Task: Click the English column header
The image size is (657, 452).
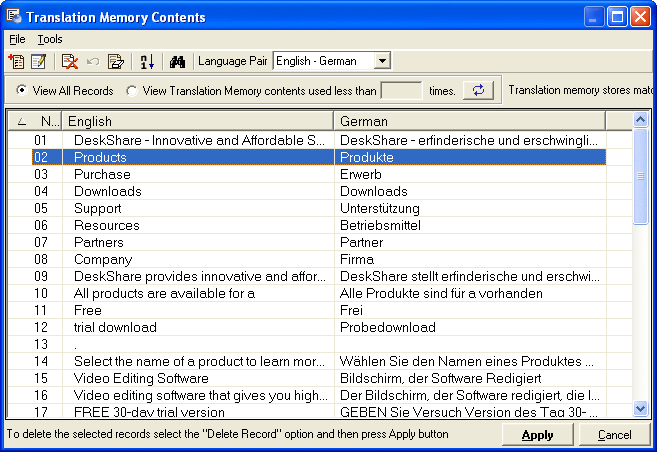Action: click(x=198, y=121)
